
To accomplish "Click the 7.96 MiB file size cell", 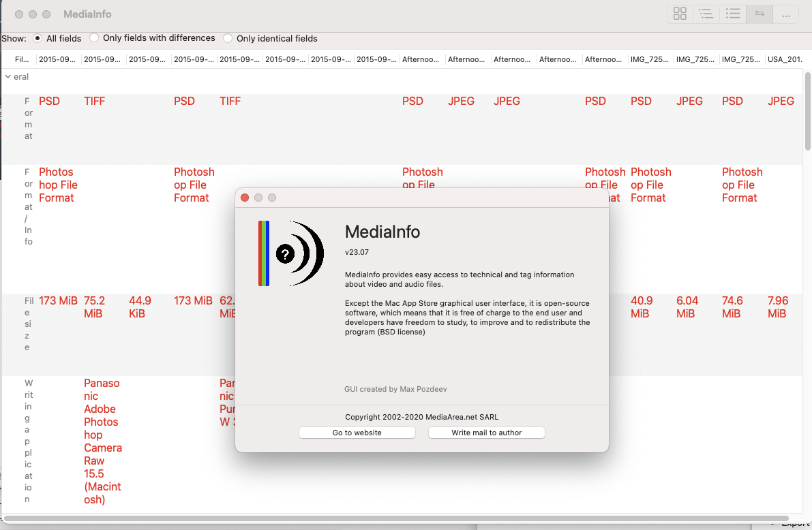I will tap(778, 307).
